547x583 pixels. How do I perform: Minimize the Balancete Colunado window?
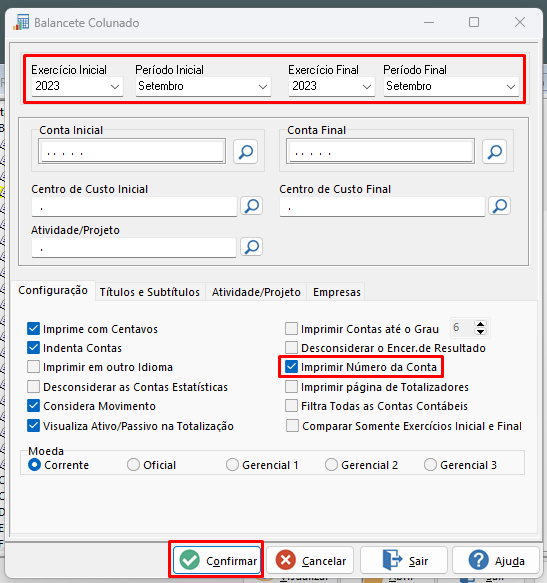click(429, 22)
